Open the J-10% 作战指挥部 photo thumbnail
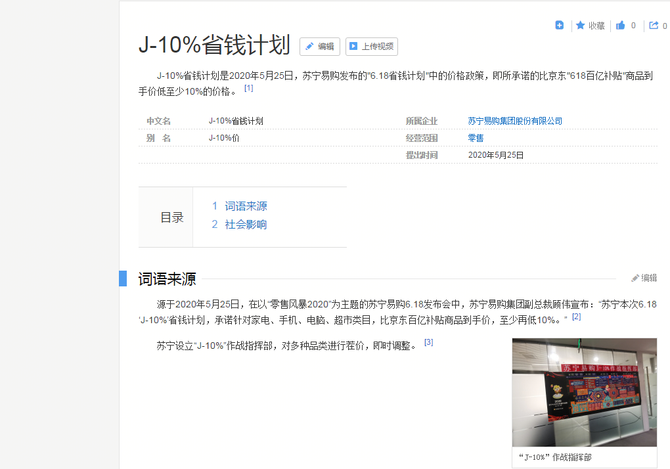 [x=584, y=392]
